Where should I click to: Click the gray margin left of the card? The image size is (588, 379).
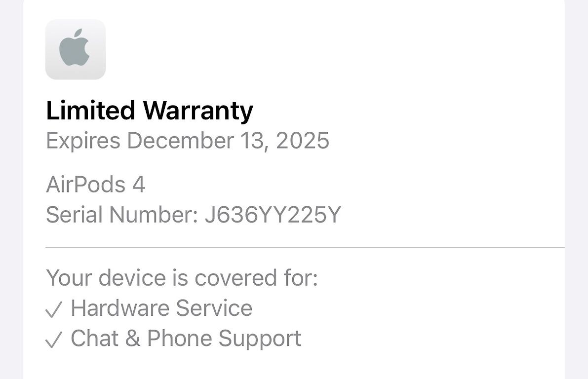[x=11, y=189]
